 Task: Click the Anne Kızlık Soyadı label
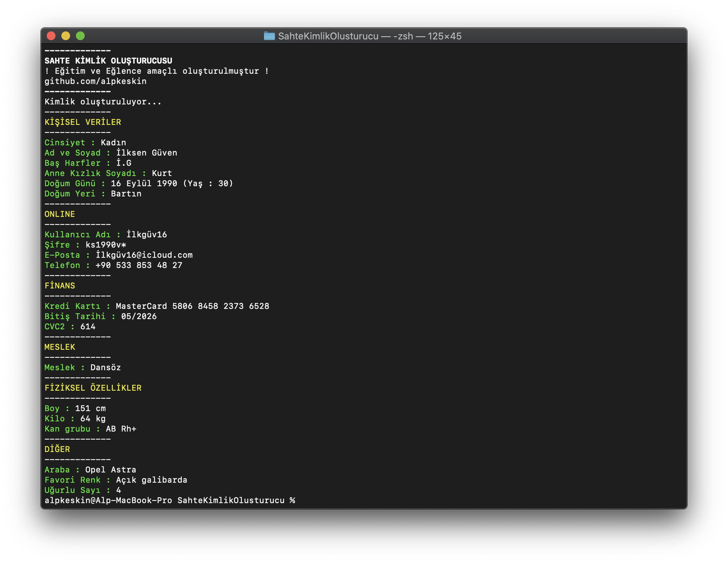[91, 173]
